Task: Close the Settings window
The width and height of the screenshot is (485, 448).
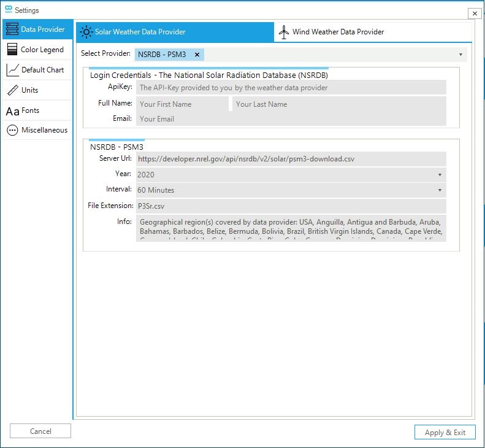Action: (475, 14)
